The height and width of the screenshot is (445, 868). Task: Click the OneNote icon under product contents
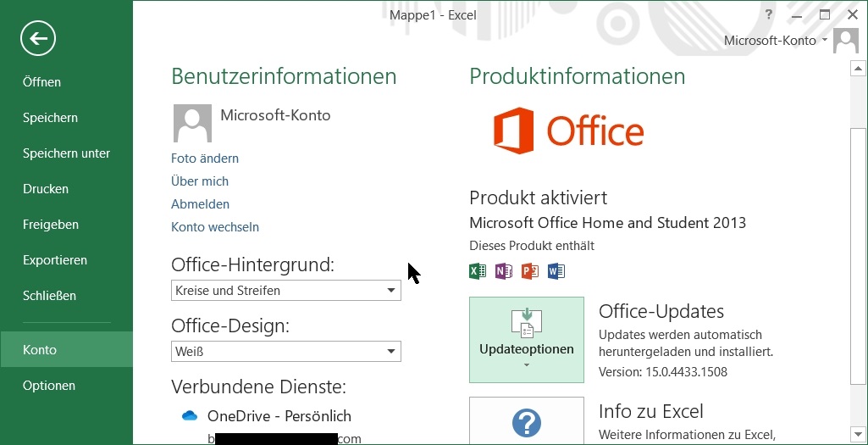tap(504, 271)
